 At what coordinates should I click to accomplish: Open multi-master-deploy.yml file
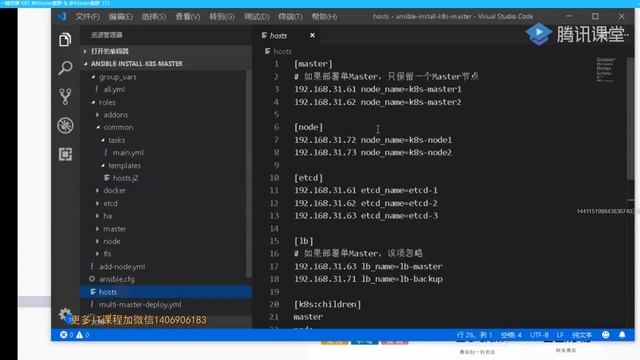click(x=140, y=304)
